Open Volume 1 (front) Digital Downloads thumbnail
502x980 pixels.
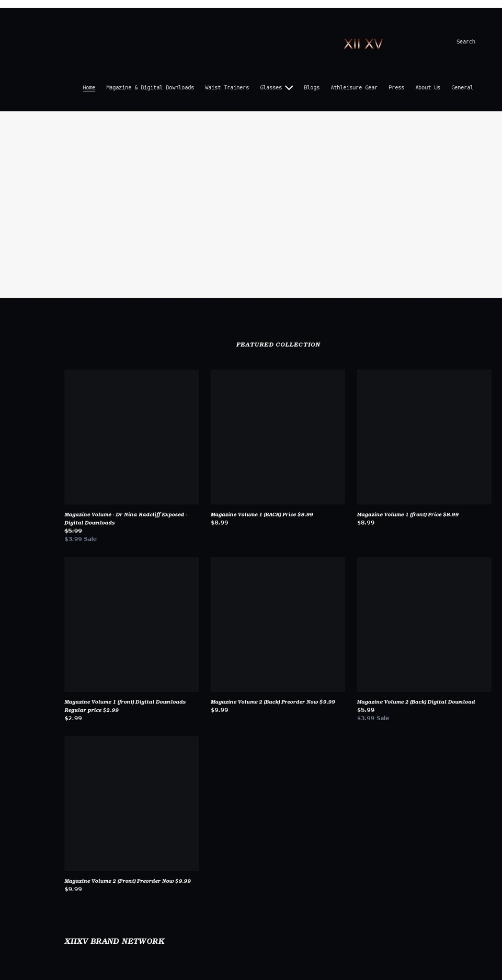(x=131, y=624)
